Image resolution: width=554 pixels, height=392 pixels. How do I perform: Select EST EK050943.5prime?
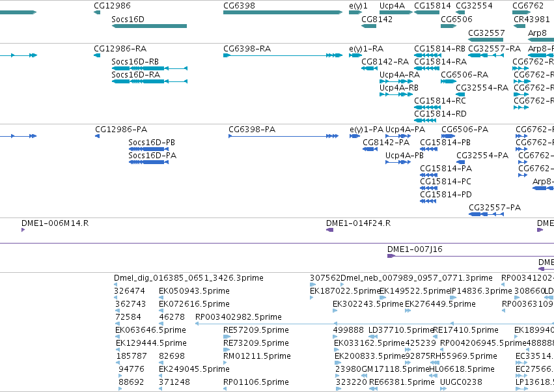tap(161, 298)
